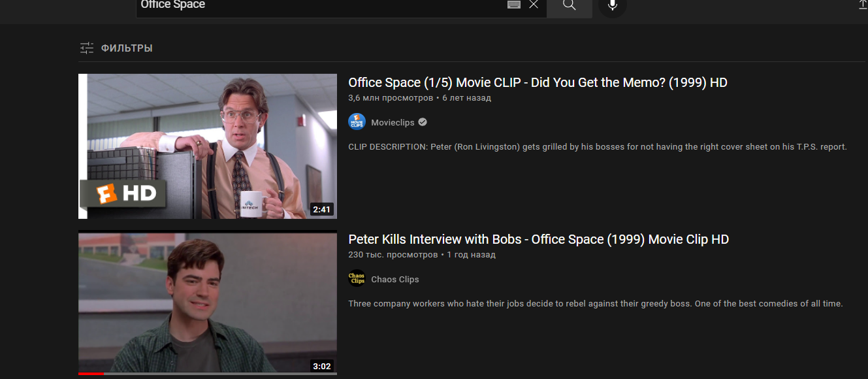The width and height of the screenshot is (868, 379).
Task: Start voice search with the microphone icon
Action: 613,5
